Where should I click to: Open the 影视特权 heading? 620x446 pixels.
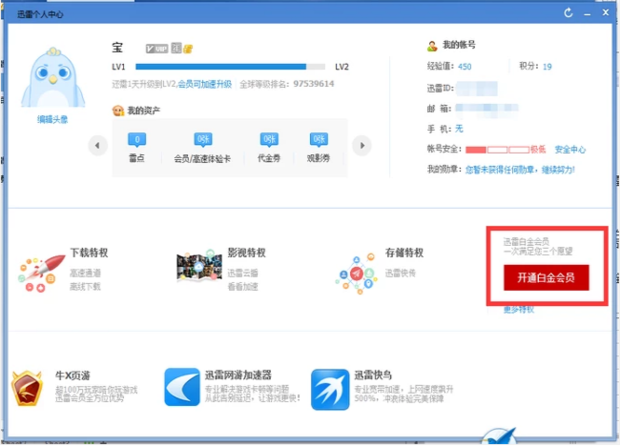(x=246, y=252)
